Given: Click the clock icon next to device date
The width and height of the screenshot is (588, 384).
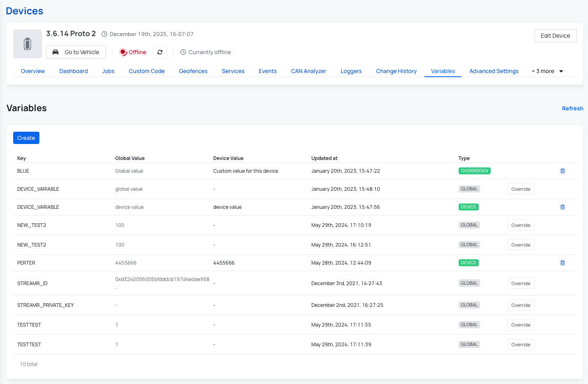Looking at the screenshot, I should pyautogui.click(x=104, y=34).
